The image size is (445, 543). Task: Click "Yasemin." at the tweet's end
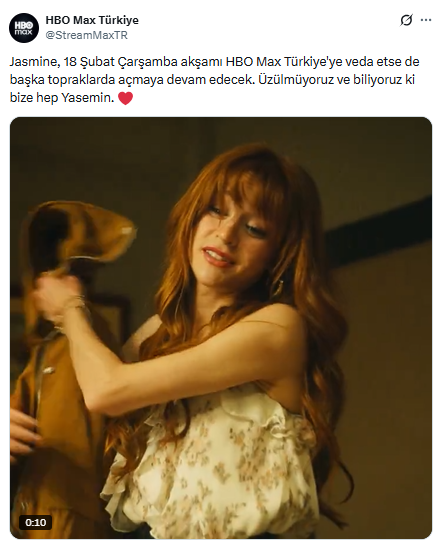[x=88, y=98]
